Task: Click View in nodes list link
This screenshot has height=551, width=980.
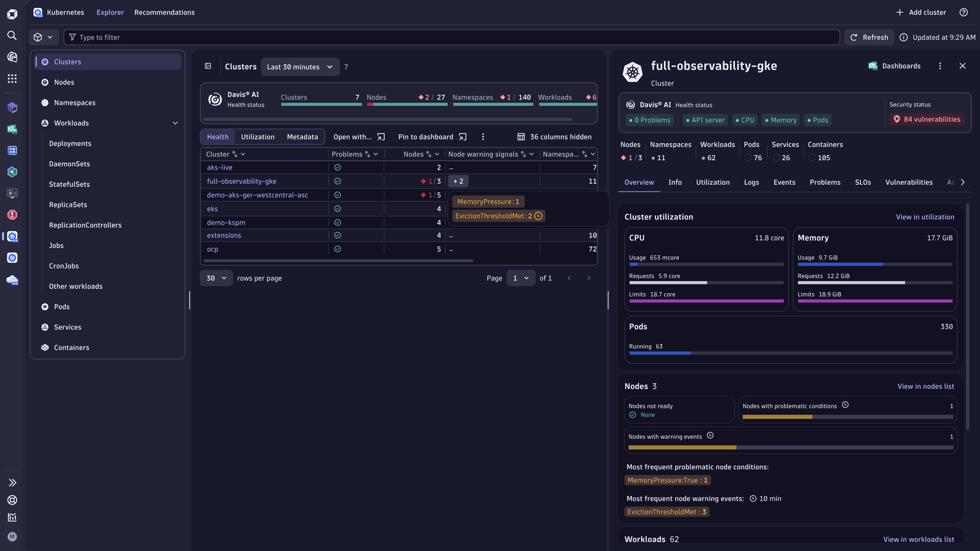Action: [x=925, y=386]
